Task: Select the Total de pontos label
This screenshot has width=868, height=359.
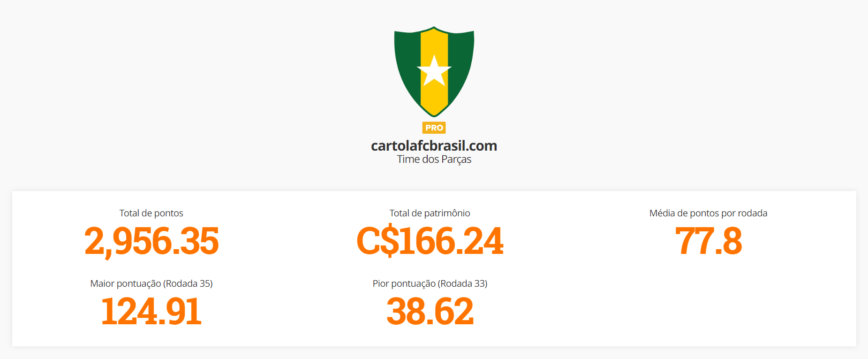Action: pos(151,213)
